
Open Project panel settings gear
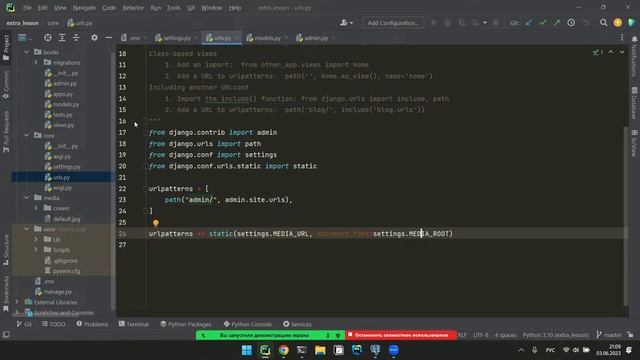point(94,38)
